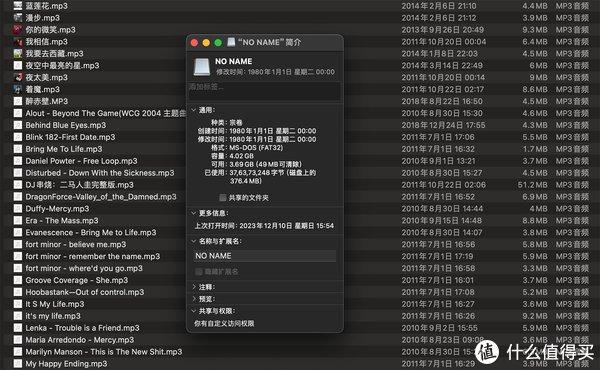
Task: Select file fort minor - where'd you go.mp3
Action: pyautogui.click(x=84, y=268)
